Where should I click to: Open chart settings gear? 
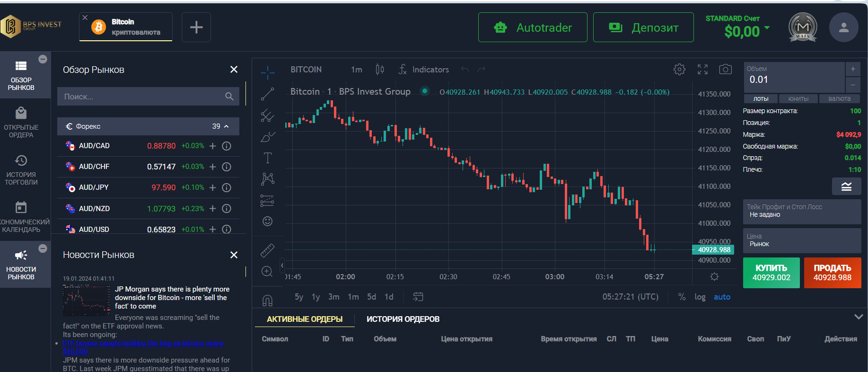coord(679,70)
